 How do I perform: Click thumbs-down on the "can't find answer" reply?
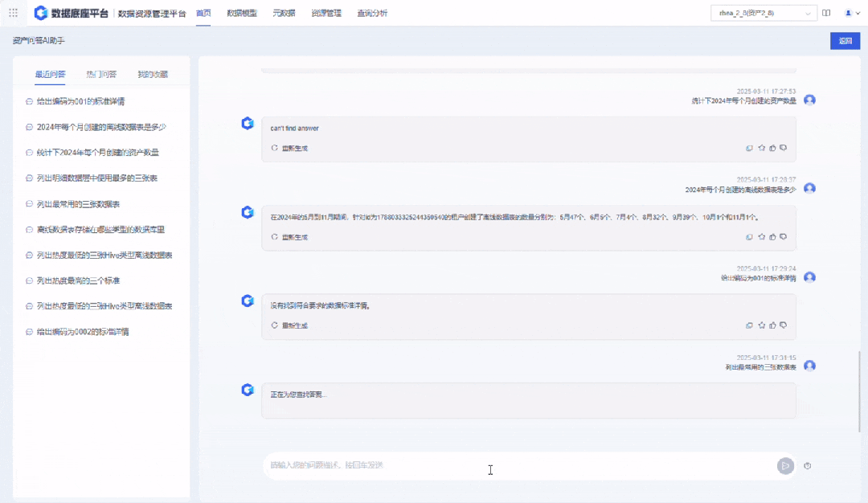click(x=783, y=148)
